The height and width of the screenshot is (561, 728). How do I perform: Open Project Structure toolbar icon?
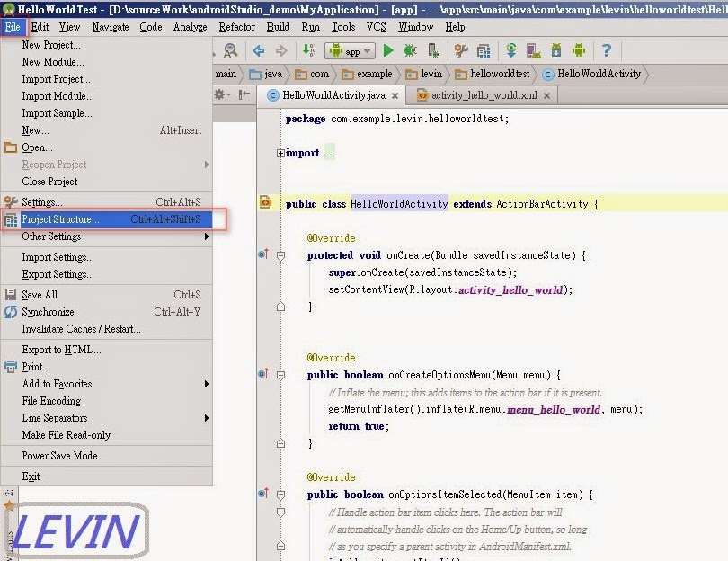pos(484,50)
